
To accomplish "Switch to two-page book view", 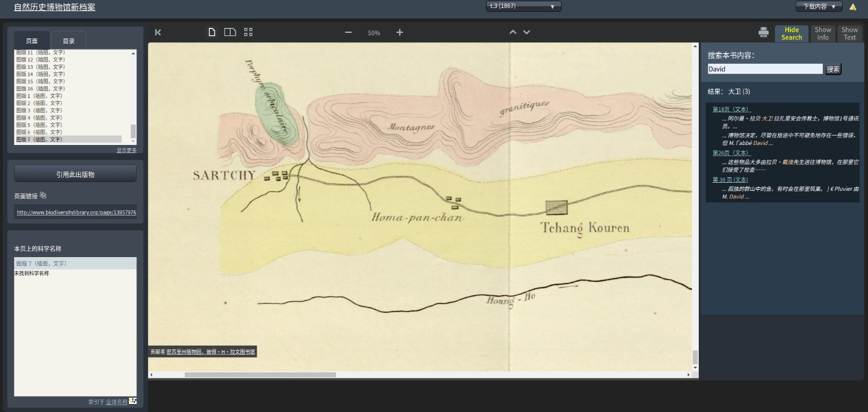I will point(230,32).
